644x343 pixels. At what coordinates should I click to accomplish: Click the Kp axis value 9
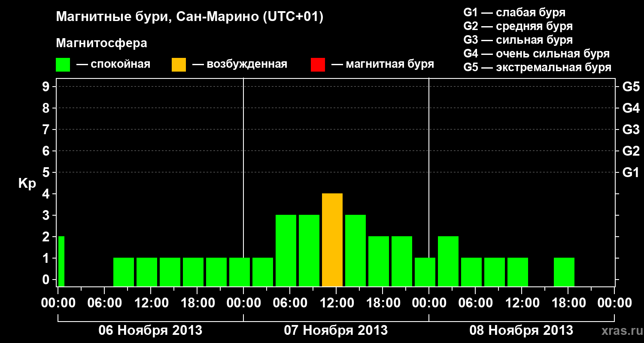[x=47, y=87]
